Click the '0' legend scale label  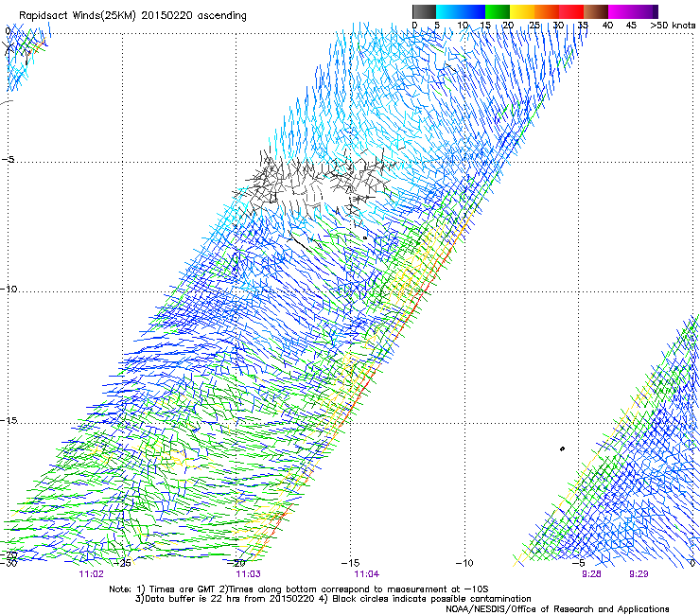414,26
